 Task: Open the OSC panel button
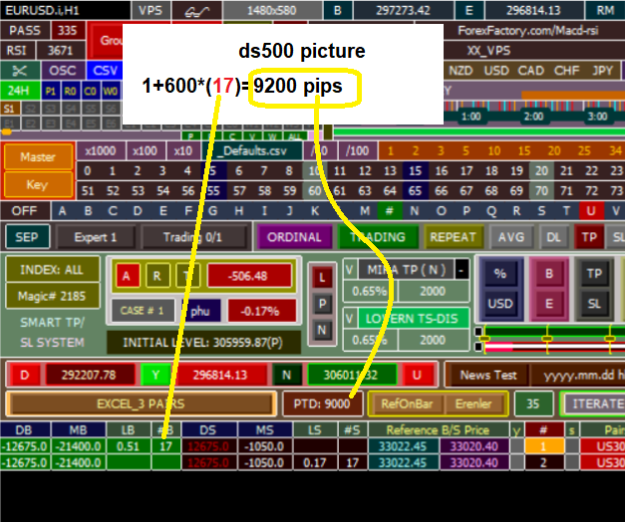pyautogui.click(x=63, y=71)
